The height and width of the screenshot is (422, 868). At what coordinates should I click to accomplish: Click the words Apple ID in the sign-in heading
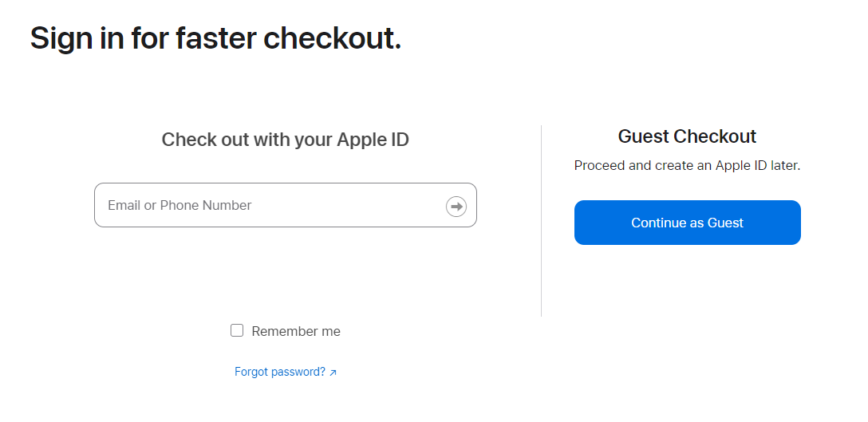coord(373,140)
